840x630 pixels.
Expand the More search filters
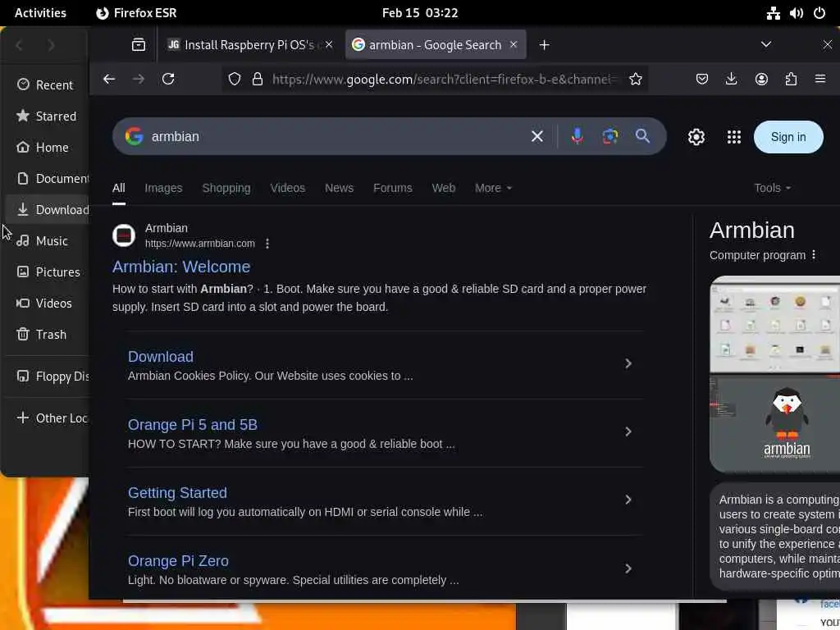[493, 188]
